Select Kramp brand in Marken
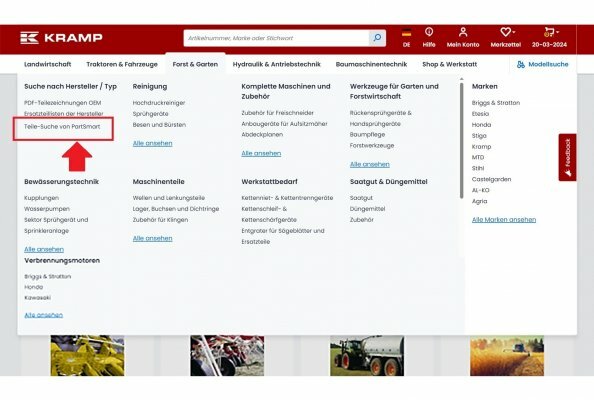Image resolution: width=594 pixels, height=400 pixels. (x=481, y=147)
